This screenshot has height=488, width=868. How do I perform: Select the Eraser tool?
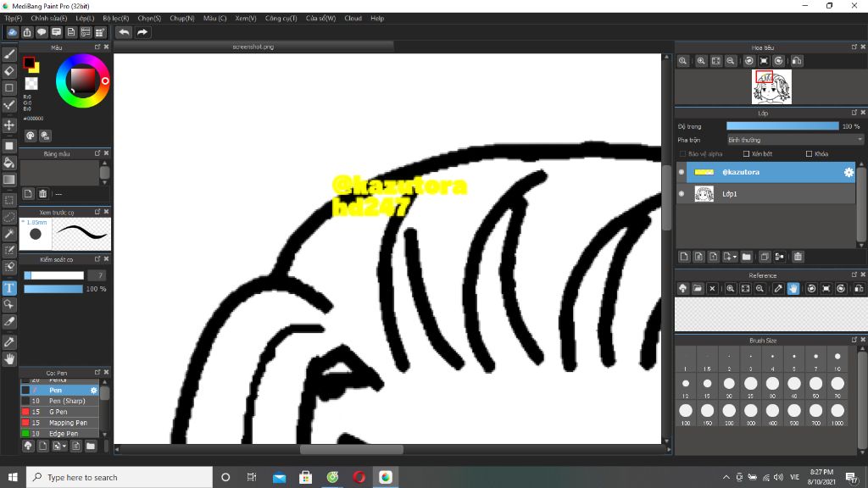9,71
